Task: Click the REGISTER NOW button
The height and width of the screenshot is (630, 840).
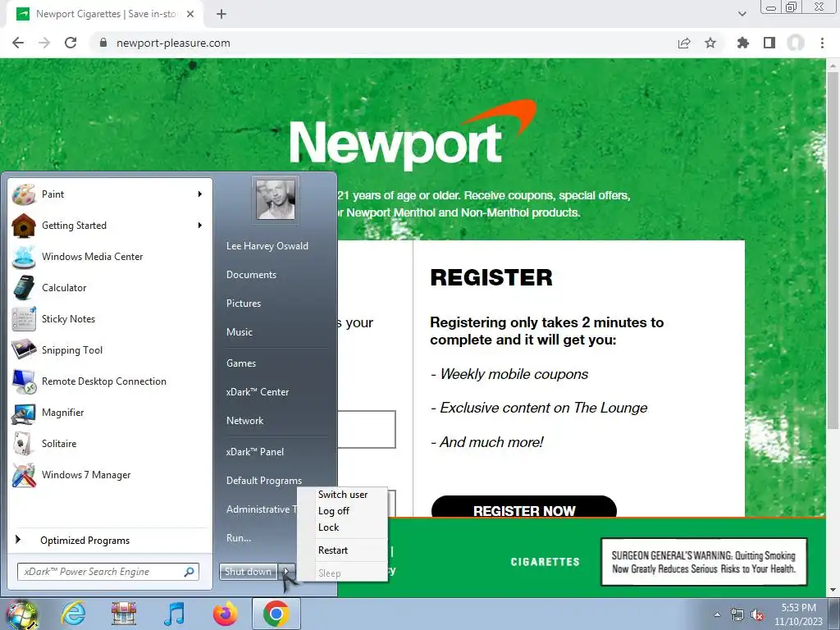Action: click(x=524, y=507)
